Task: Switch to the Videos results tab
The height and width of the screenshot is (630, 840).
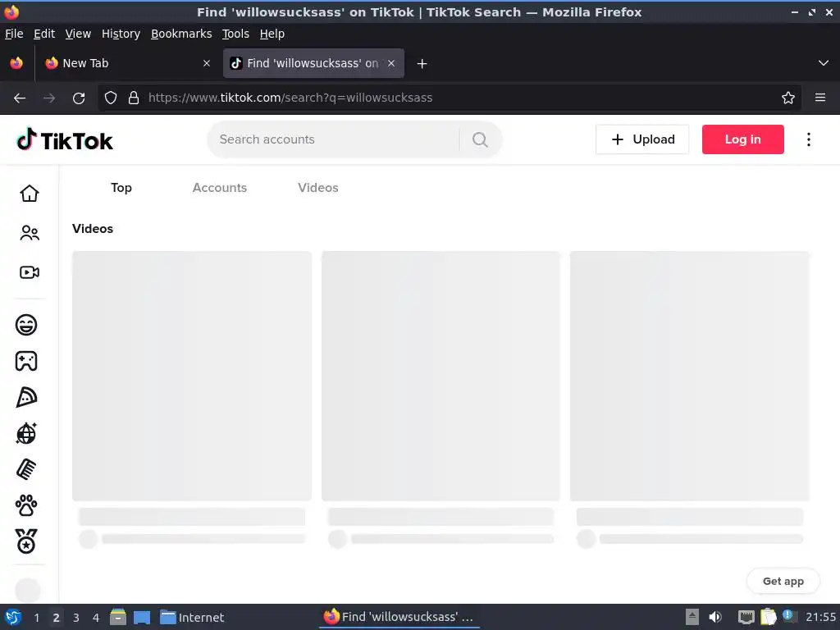Action: (318, 188)
